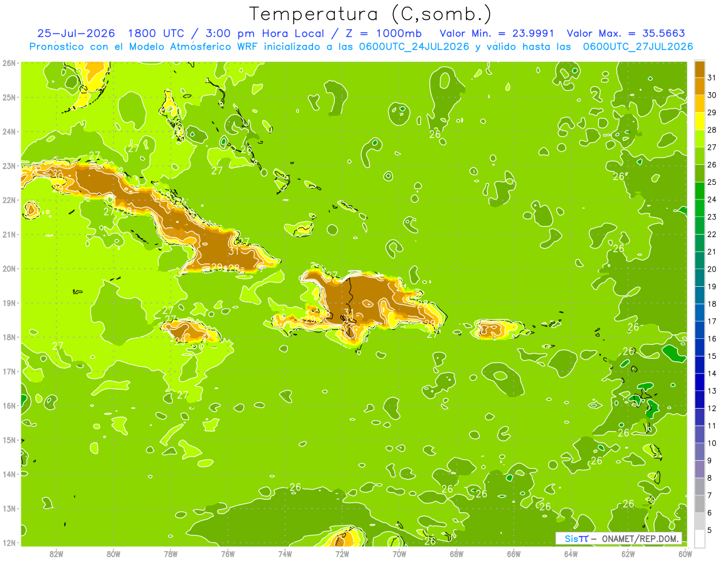The image size is (728, 562).
Task: Click the legend swatch between 26 and 27
Action: click(x=699, y=156)
